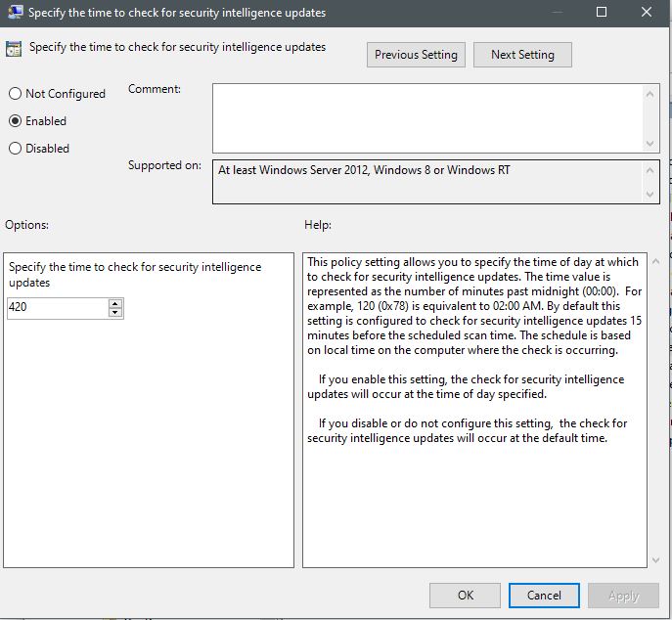This screenshot has height=620, width=672.
Task: Click the policy setting icon beside the heading
Action: 14,49
